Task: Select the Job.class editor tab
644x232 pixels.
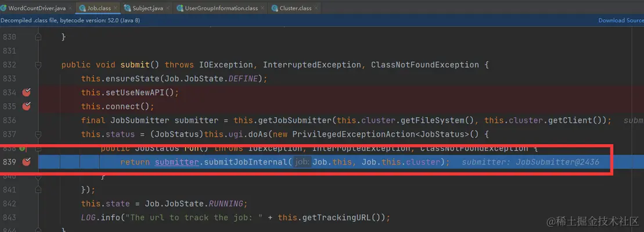Action: point(99,8)
